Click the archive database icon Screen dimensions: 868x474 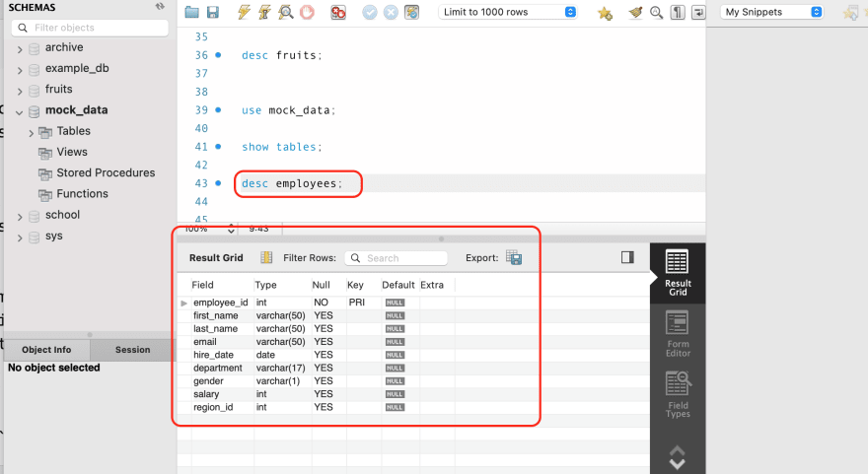point(35,49)
